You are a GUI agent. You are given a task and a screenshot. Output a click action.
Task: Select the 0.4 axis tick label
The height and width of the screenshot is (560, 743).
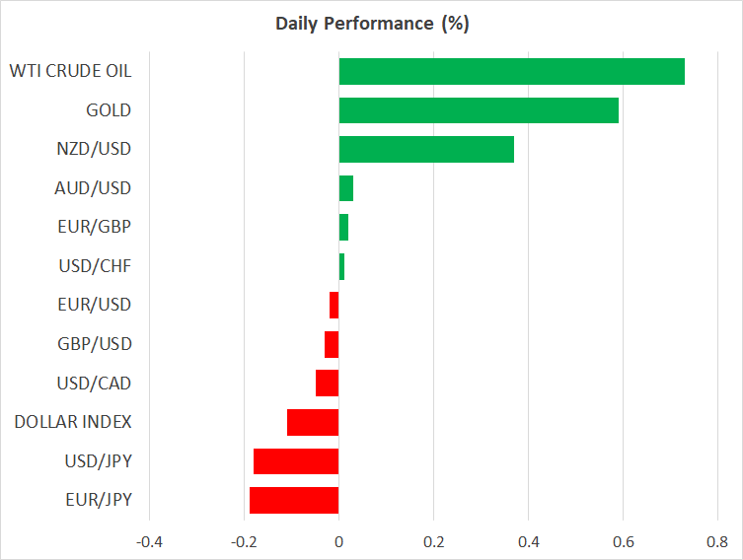(x=528, y=541)
